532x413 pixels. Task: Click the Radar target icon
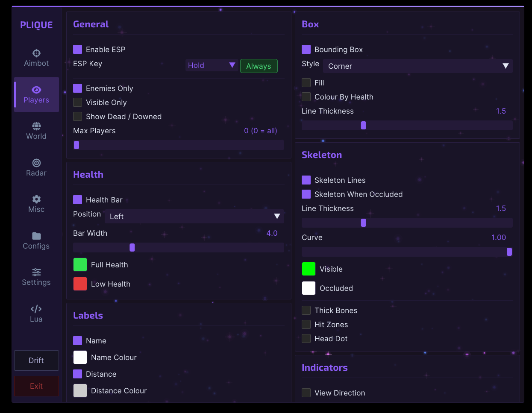pyautogui.click(x=36, y=163)
